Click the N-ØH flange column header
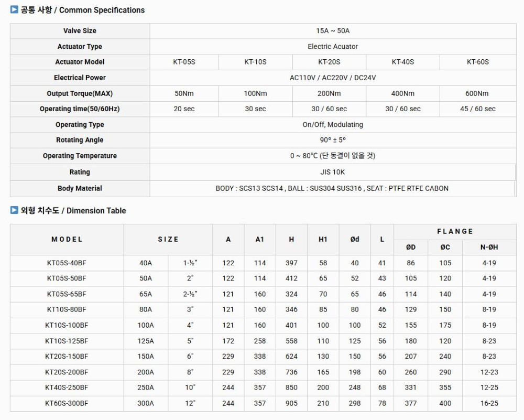 point(489,247)
